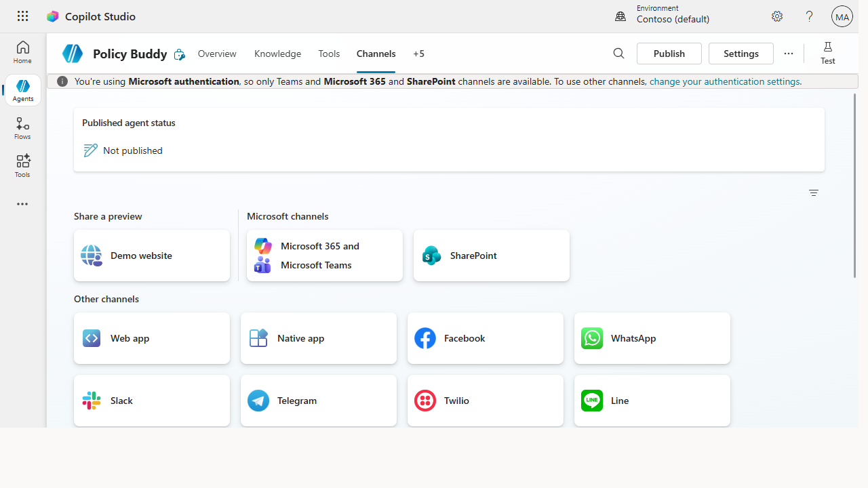Switch to the Overview tab
This screenshot has width=868, height=488.
point(217,54)
